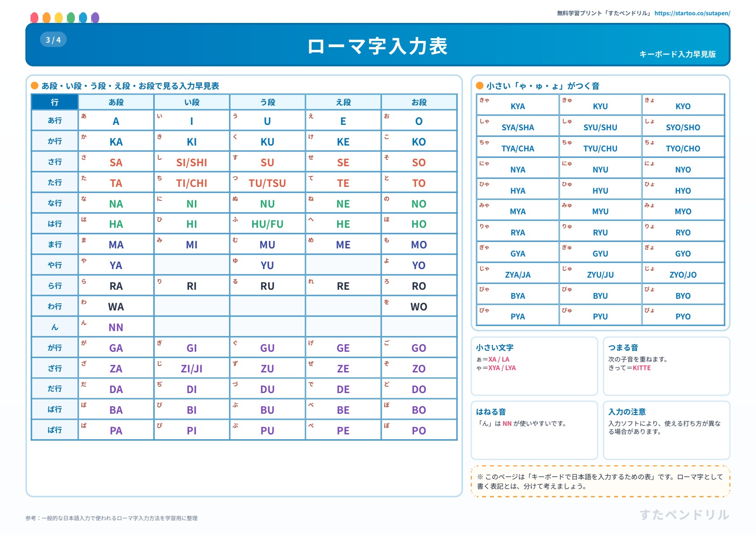This screenshot has width=756, height=535.
Task: Click the TI/CHI cell
Action: 192,182
